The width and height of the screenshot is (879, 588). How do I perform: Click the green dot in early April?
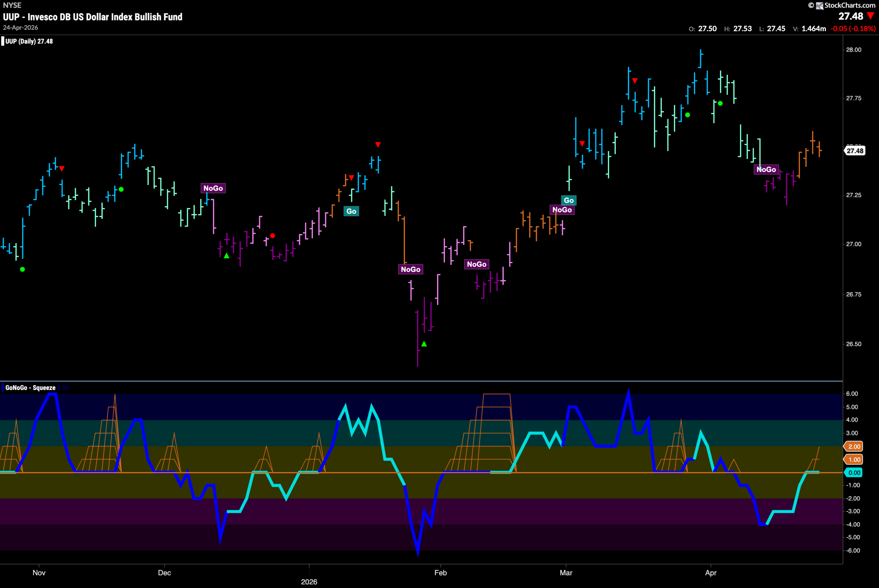tap(720, 104)
